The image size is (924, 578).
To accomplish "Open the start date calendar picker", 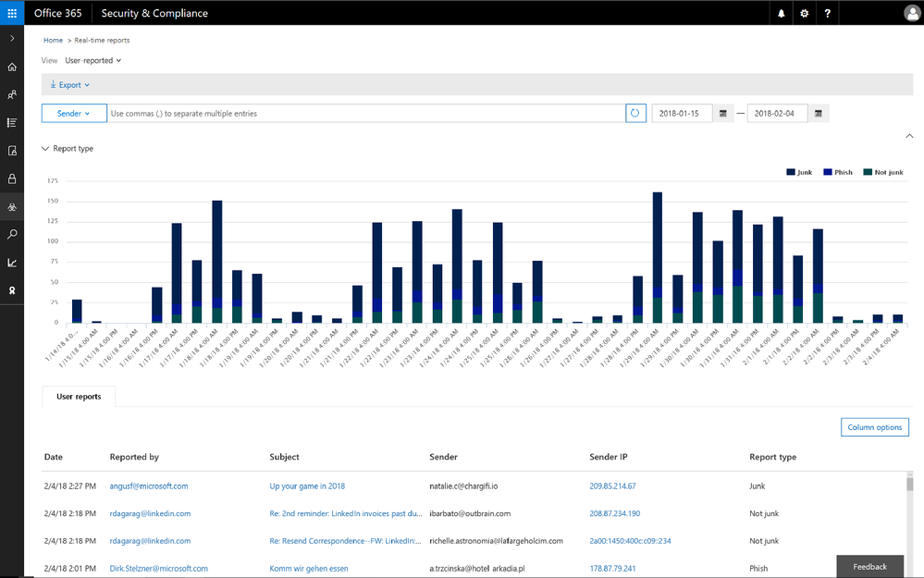I will tap(723, 113).
